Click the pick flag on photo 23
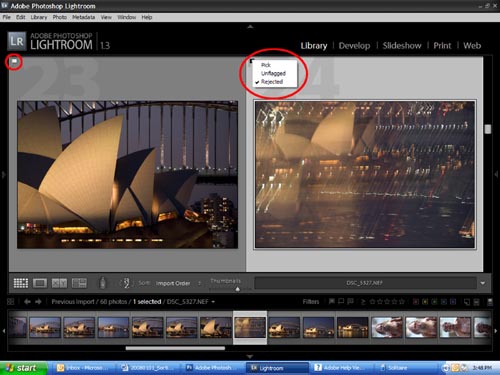Screen dimensions: 500x375 (x=14, y=62)
